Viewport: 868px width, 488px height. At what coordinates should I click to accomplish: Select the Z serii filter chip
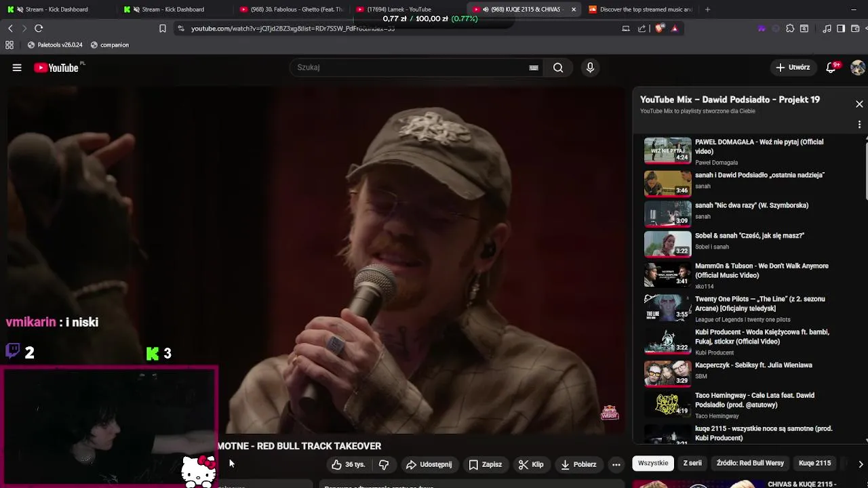click(692, 463)
